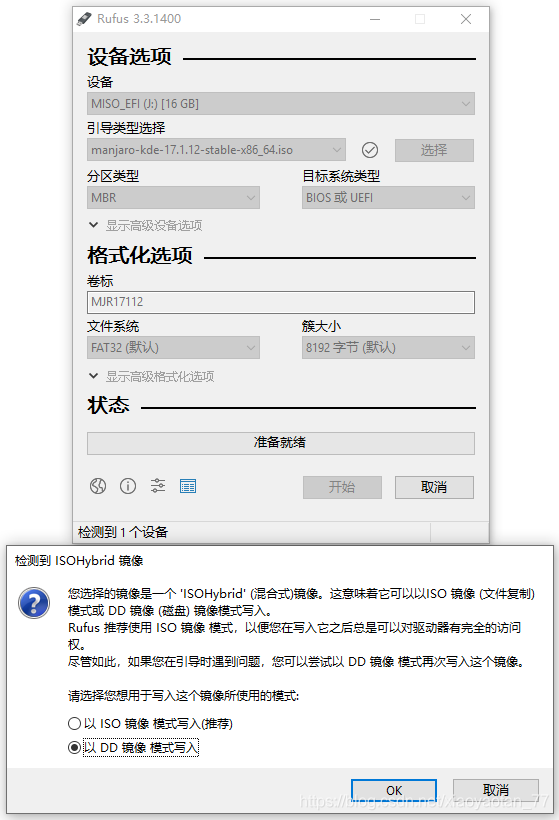Click the 簇大小 label
This screenshot has height=820, width=559.
click(321, 326)
